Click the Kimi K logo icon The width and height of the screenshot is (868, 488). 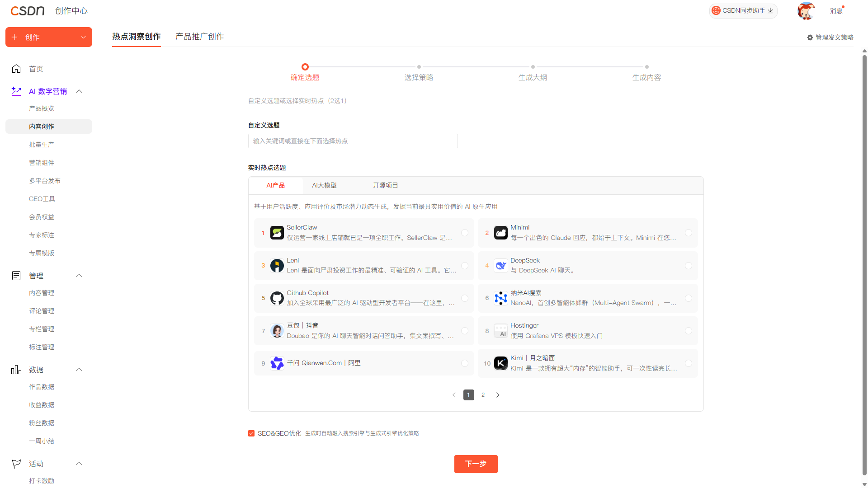pos(500,363)
